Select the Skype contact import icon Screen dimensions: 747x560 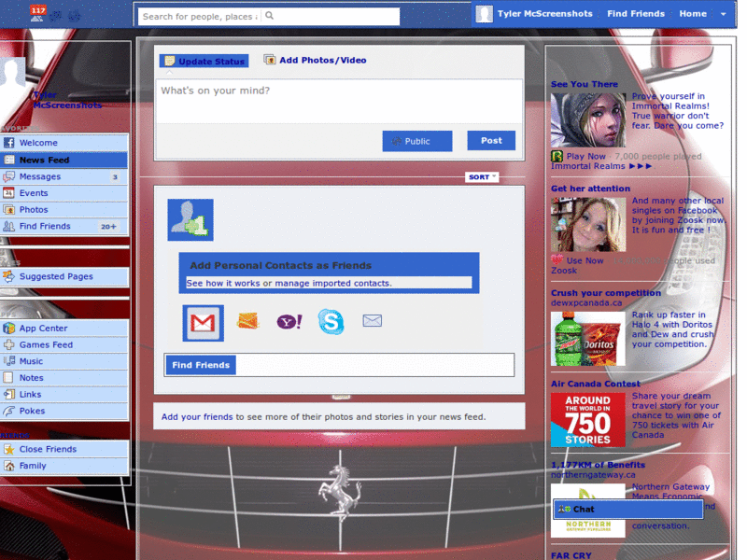(331, 321)
